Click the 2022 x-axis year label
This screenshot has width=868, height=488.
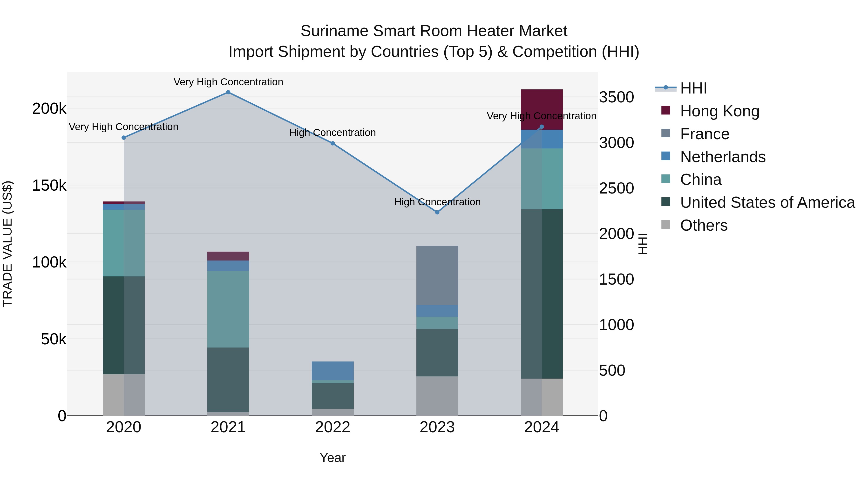(x=332, y=427)
